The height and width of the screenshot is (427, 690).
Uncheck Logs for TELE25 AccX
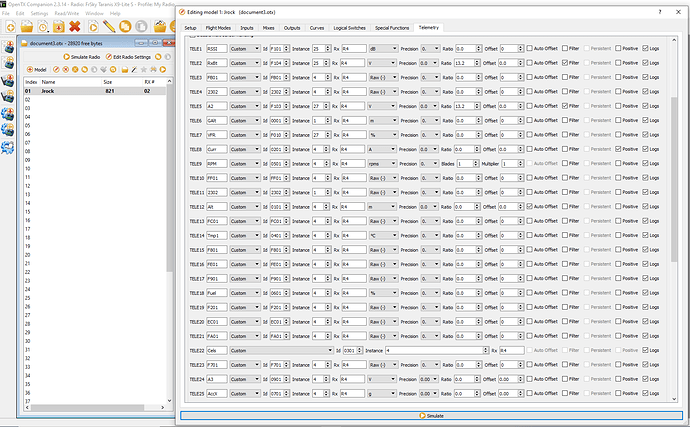coord(645,394)
